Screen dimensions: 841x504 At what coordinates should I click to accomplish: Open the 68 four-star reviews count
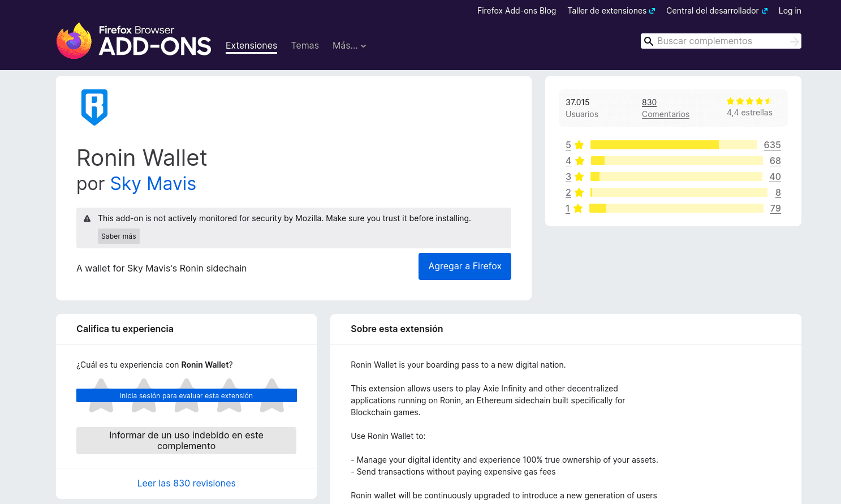(775, 161)
